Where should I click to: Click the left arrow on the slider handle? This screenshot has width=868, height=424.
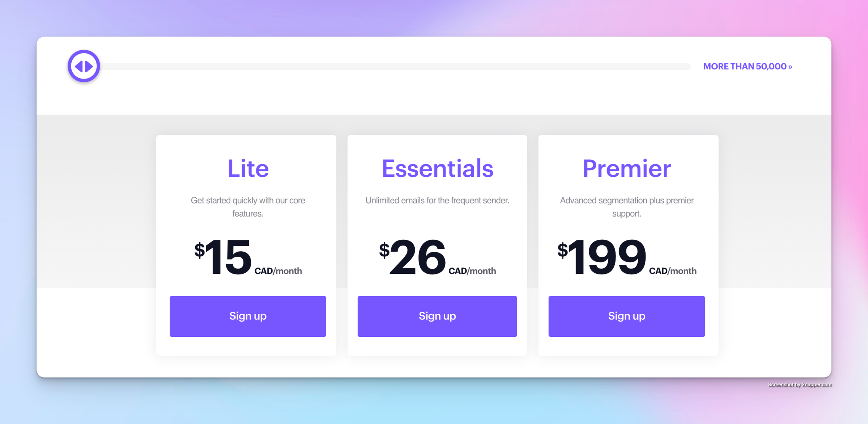[79, 66]
